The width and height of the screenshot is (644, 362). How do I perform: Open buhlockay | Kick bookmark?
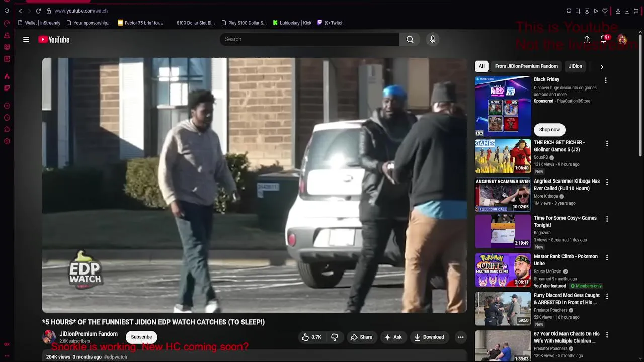(292, 23)
